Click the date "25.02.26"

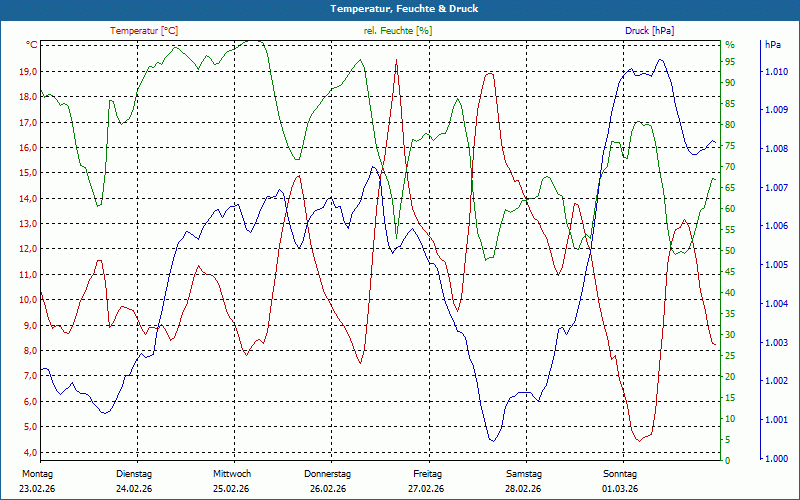tap(231, 489)
